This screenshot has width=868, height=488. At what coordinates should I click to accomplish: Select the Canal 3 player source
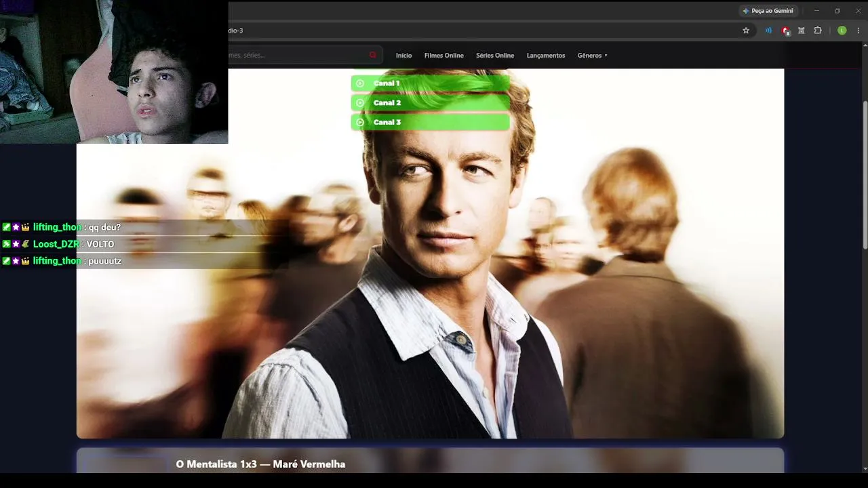(430, 122)
